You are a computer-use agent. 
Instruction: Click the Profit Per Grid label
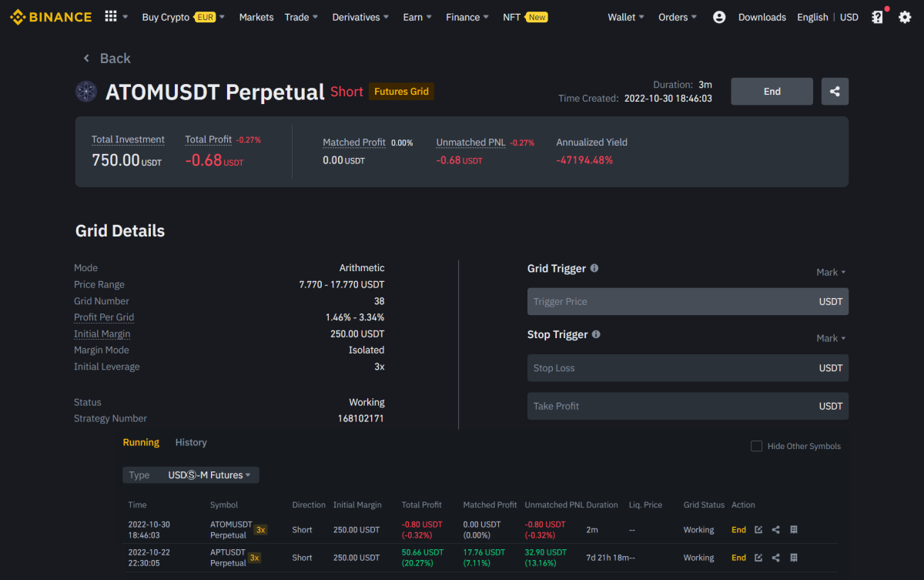(x=104, y=317)
